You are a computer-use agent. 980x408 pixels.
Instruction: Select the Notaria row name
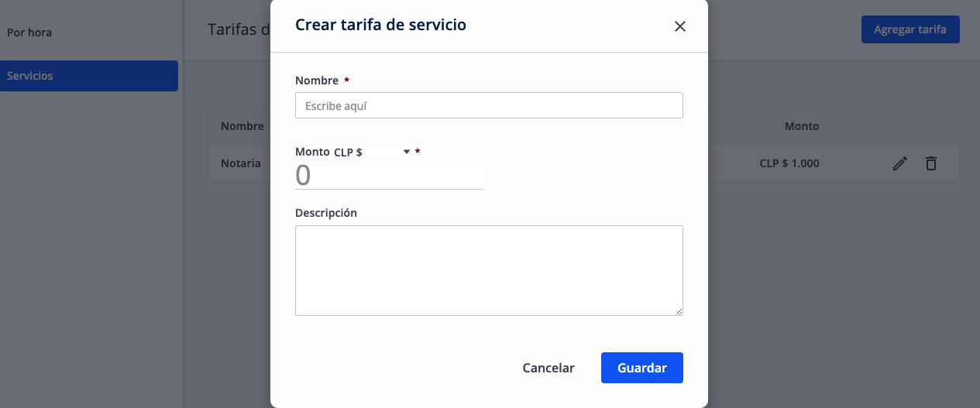point(240,163)
